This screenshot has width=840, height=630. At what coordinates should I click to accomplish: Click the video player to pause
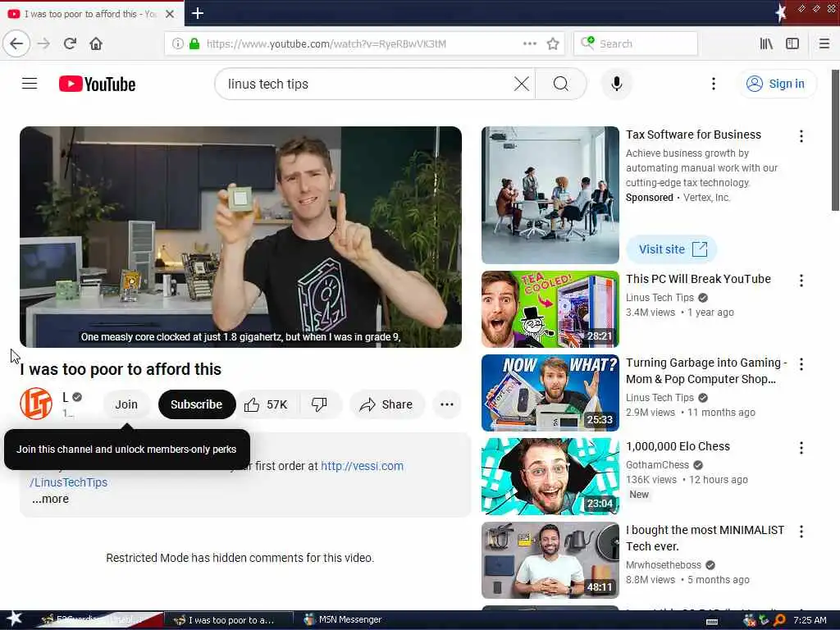(x=240, y=237)
